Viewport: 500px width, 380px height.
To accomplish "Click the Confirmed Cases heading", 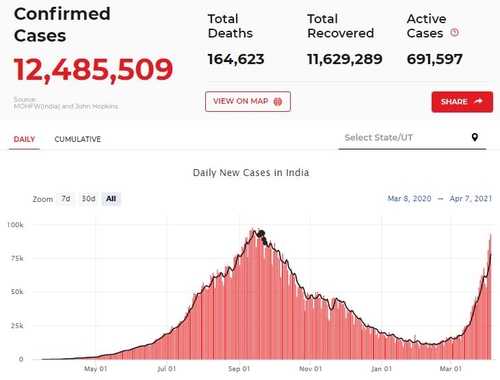I will tap(62, 25).
